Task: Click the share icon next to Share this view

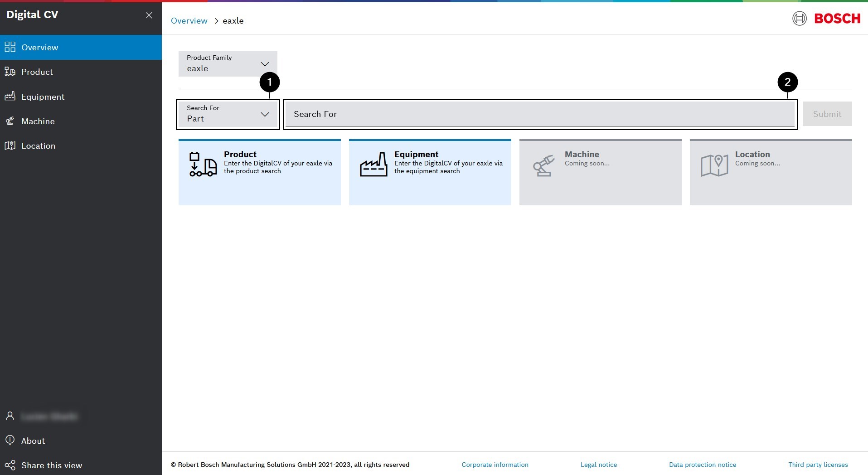Action: [x=10, y=465]
